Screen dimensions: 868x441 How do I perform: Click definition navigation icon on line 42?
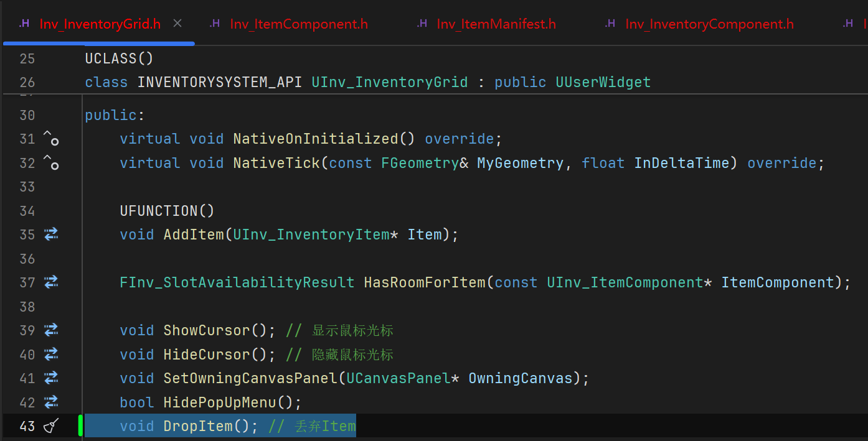click(51, 402)
